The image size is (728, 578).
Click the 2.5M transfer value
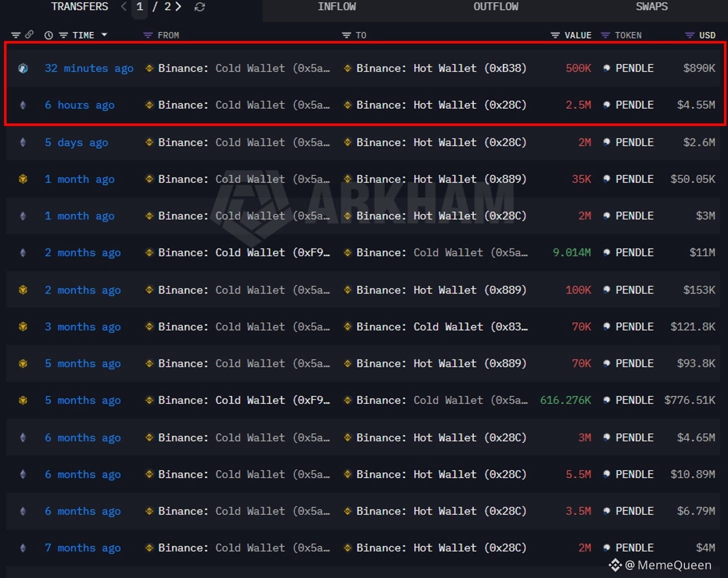578,105
